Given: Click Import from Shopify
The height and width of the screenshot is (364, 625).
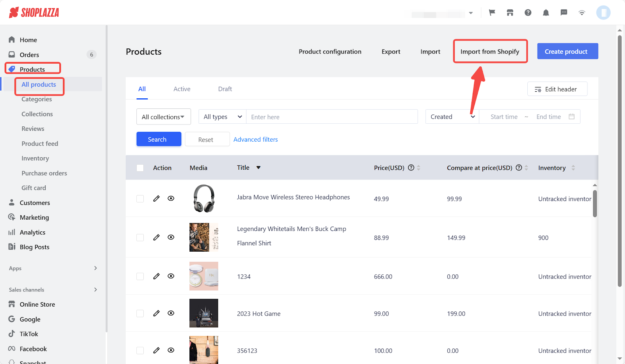Looking at the screenshot, I should point(490,51).
